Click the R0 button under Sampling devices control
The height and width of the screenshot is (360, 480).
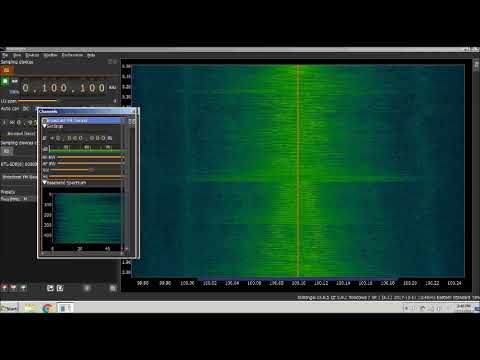click(6, 151)
